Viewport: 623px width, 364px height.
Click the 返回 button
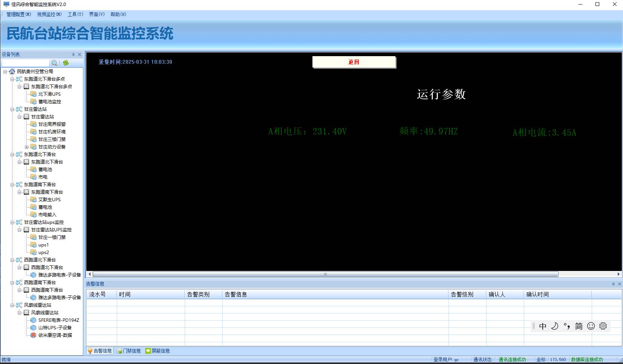(354, 62)
